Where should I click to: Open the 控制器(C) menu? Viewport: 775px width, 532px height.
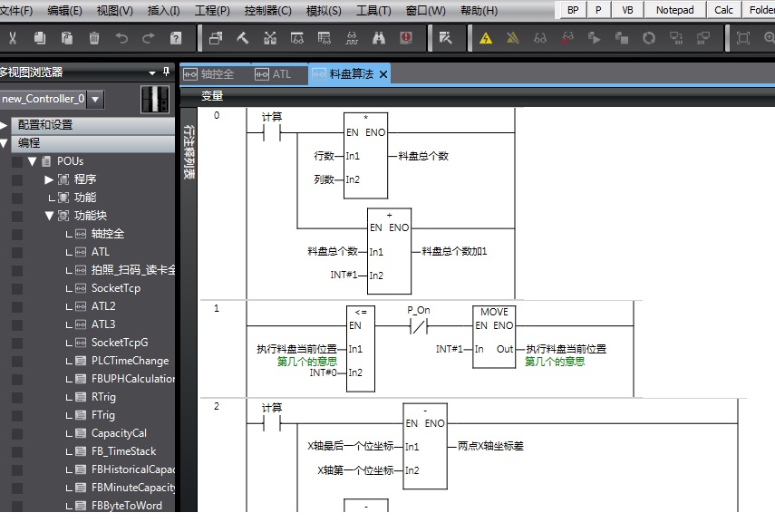(x=267, y=11)
